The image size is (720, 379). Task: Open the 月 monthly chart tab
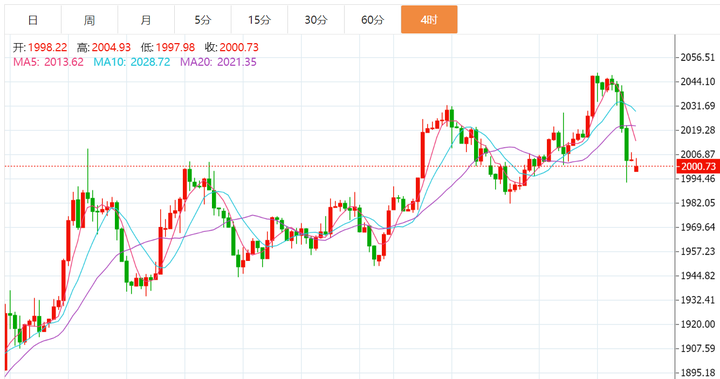click(146, 20)
